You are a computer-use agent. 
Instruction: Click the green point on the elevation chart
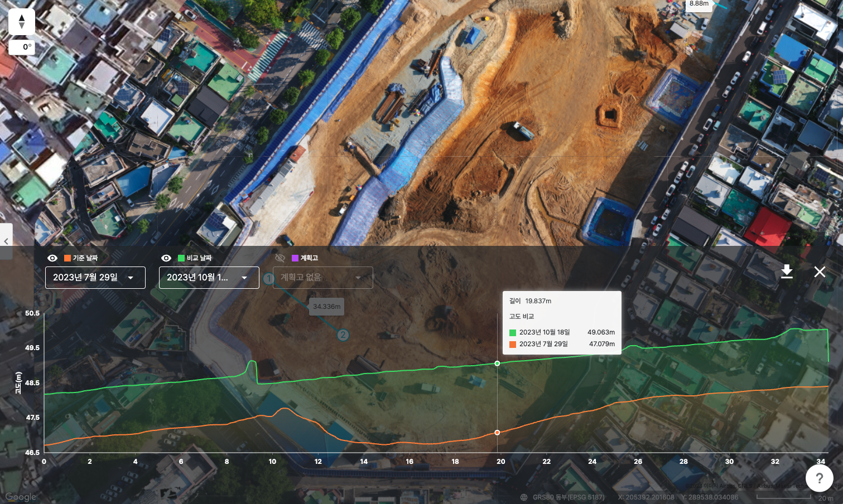coord(497,364)
